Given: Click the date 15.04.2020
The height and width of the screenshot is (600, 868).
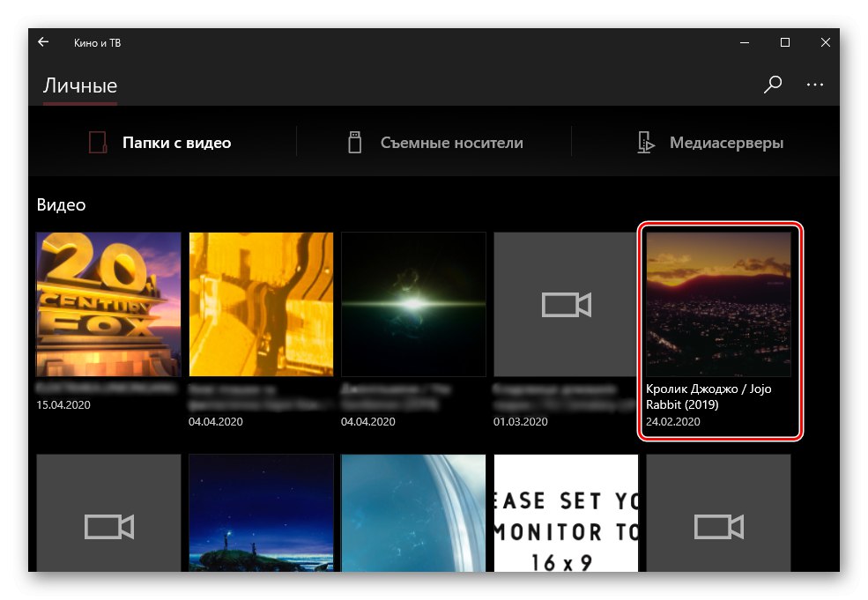Looking at the screenshot, I should pos(63,404).
